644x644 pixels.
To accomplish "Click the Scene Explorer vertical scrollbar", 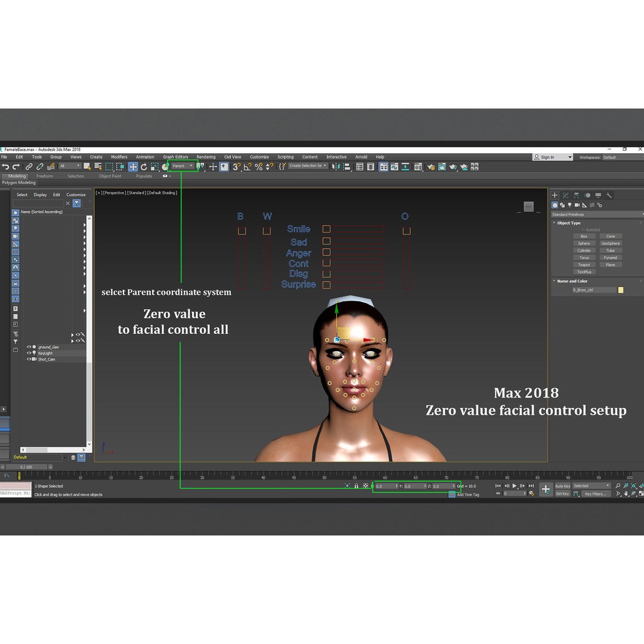I will [89, 332].
